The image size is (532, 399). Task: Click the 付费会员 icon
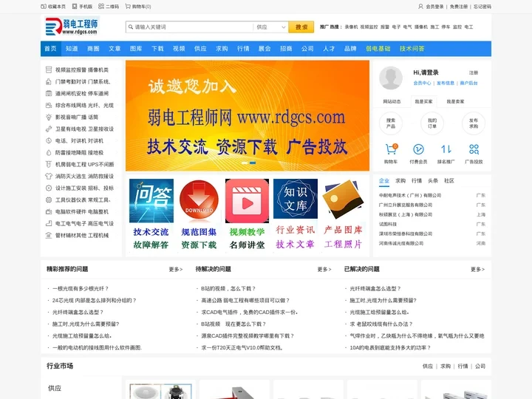click(x=418, y=149)
